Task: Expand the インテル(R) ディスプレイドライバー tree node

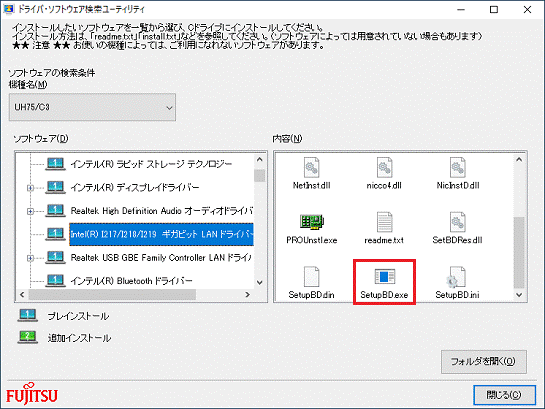Action: click(x=31, y=188)
